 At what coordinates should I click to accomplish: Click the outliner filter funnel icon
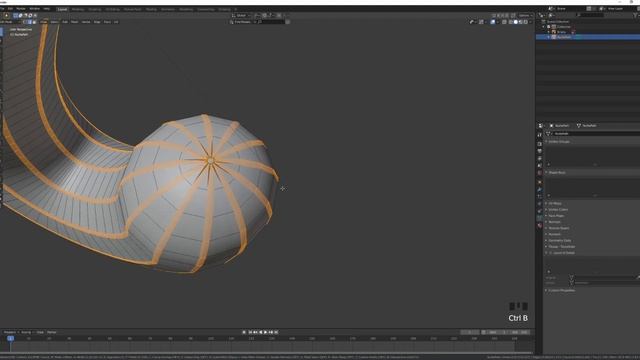pos(635,15)
